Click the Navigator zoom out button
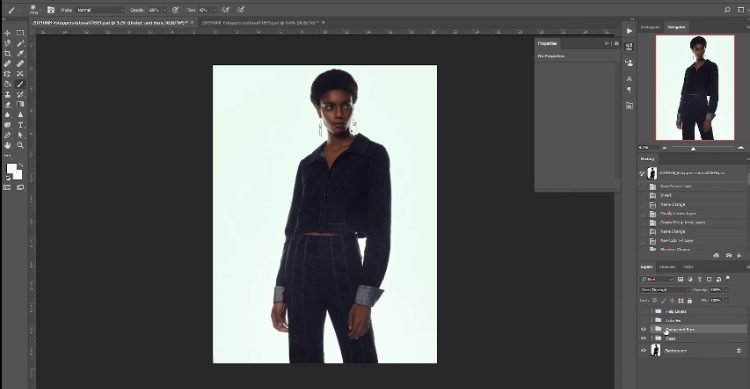This screenshot has height=389, width=750. [x=664, y=148]
